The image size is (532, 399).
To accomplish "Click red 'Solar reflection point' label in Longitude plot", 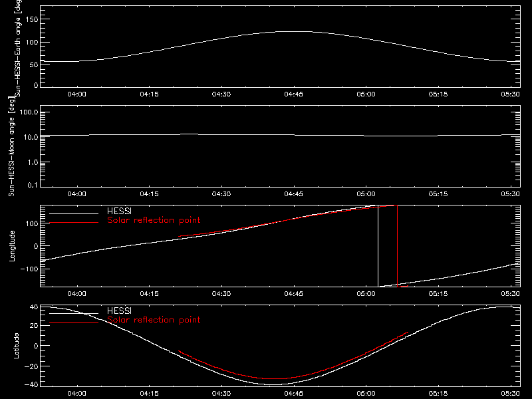I will [x=154, y=220].
